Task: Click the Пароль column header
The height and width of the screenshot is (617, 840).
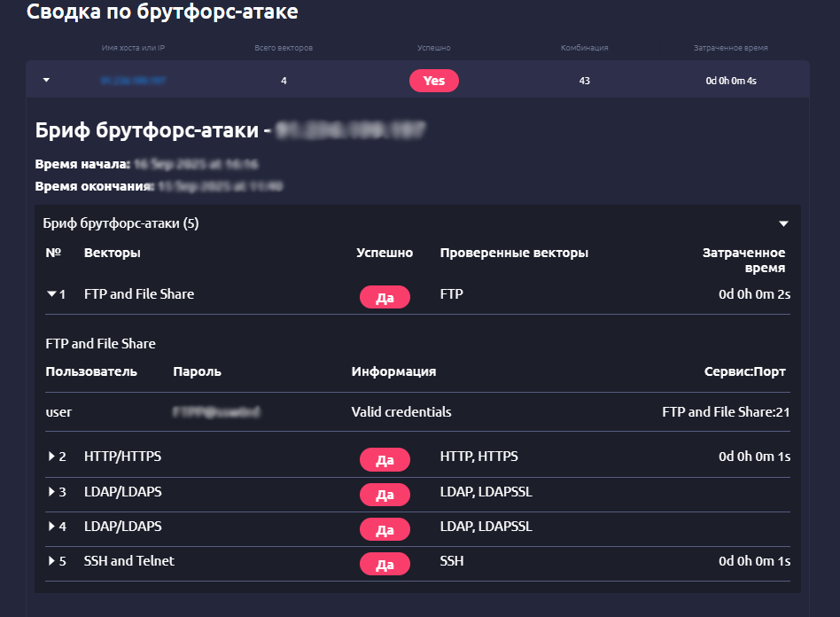Action: (x=197, y=371)
